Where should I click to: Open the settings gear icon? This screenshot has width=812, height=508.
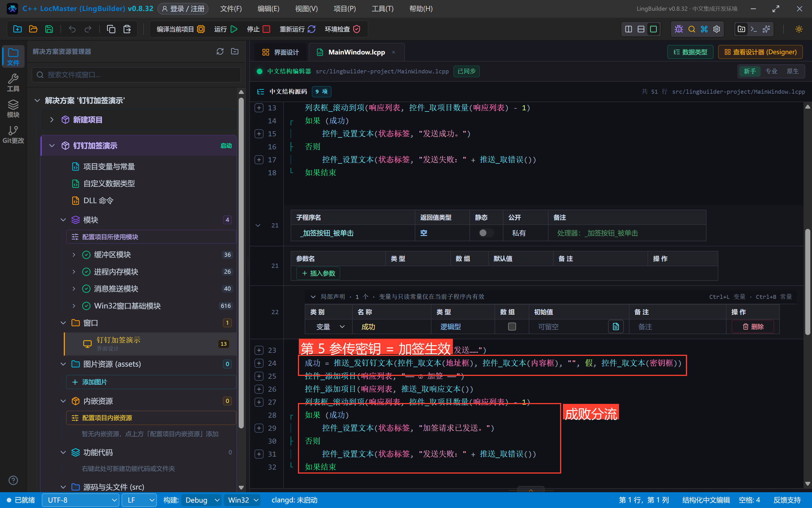[x=717, y=29]
